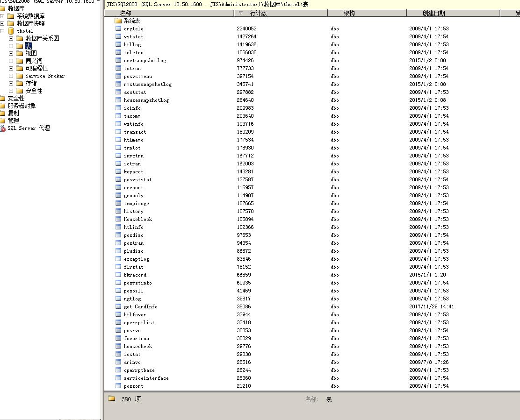
Task: Expand the 安全性 node under thotel
Action: (x=11, y=91)
